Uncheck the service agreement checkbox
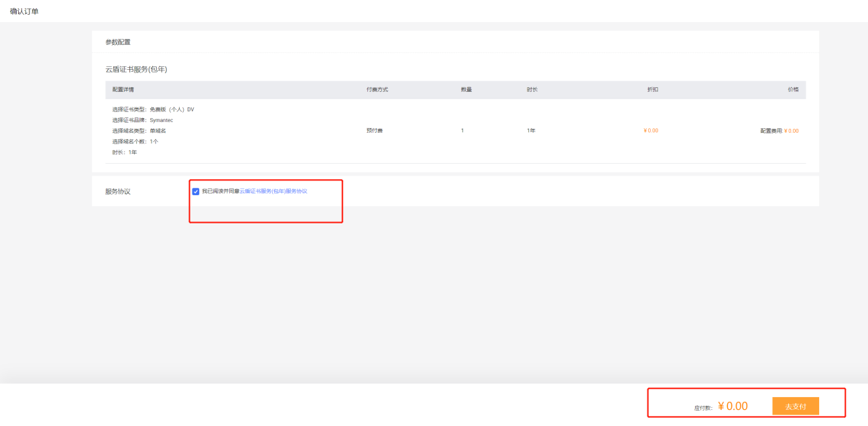Screen dimensions: 868x426 click(x=196, y=191)
